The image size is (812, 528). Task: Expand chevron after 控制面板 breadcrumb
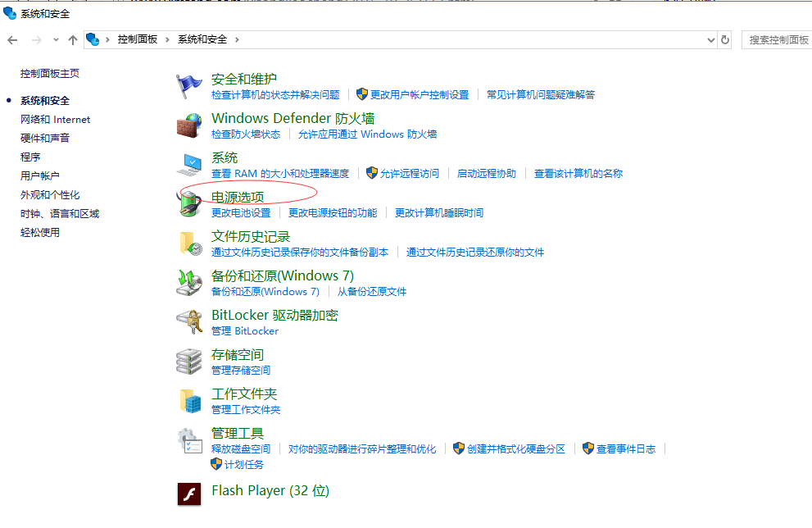(167, 40)
